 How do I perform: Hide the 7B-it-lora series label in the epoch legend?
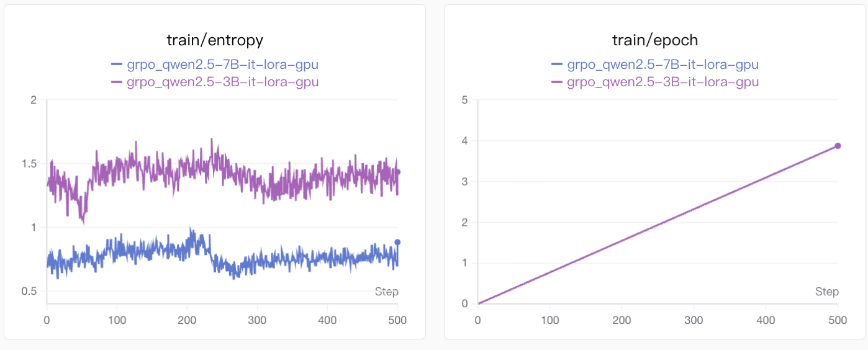(662, 64)
